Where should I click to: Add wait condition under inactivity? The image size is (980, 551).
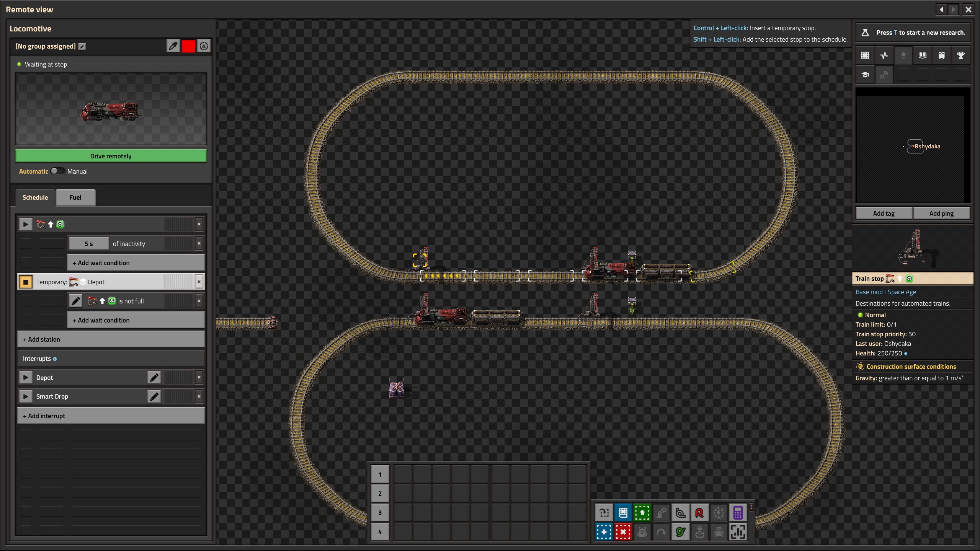click(136, 263)
